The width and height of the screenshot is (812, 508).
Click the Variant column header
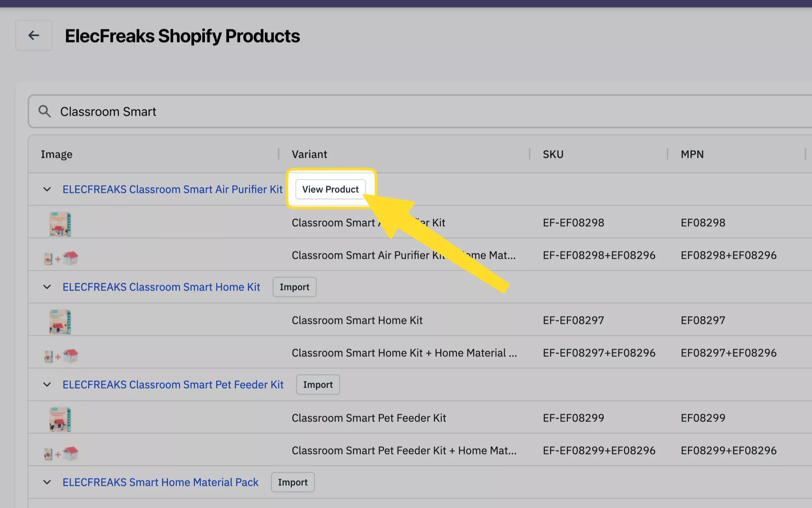pos(309,154)
